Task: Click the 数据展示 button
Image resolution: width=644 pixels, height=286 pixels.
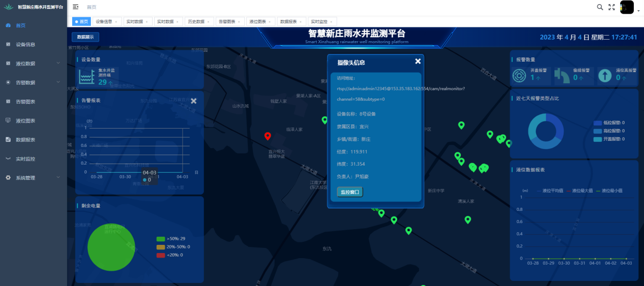Action: point(85,37)
